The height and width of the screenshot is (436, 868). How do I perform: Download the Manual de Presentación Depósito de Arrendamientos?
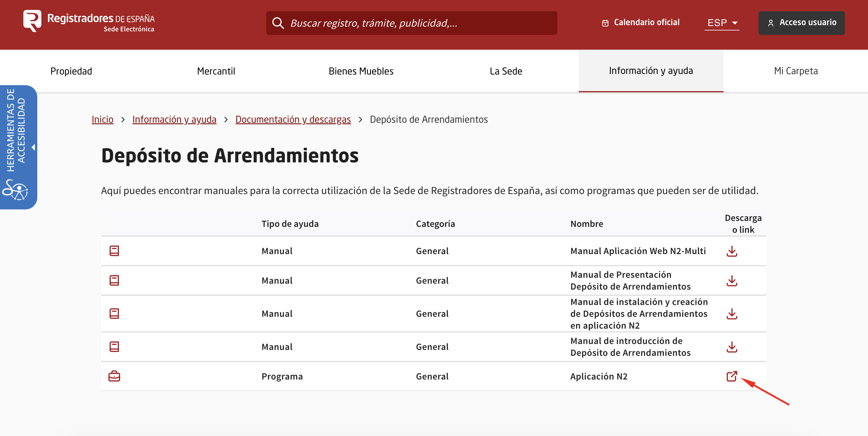tap(732, 280)
